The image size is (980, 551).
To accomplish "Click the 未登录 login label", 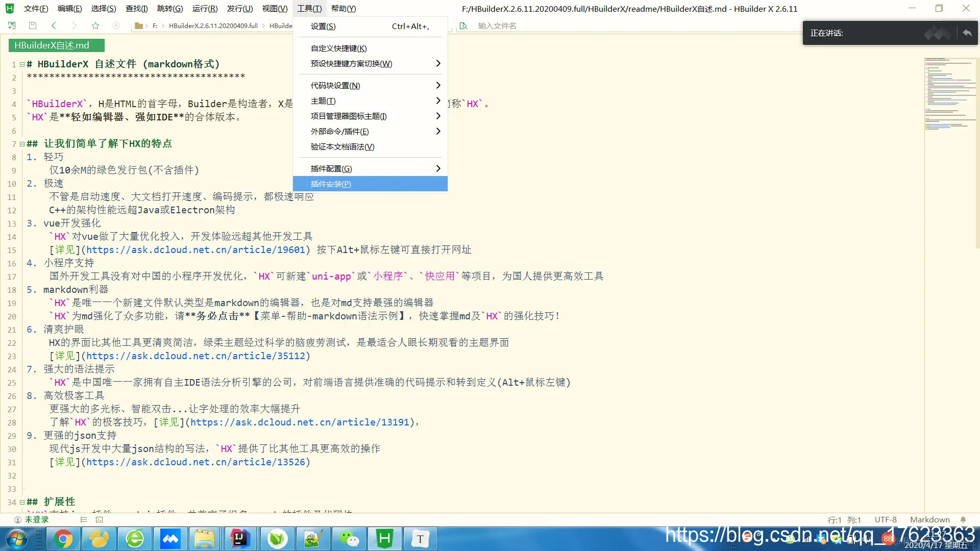I will coord(37,519).
